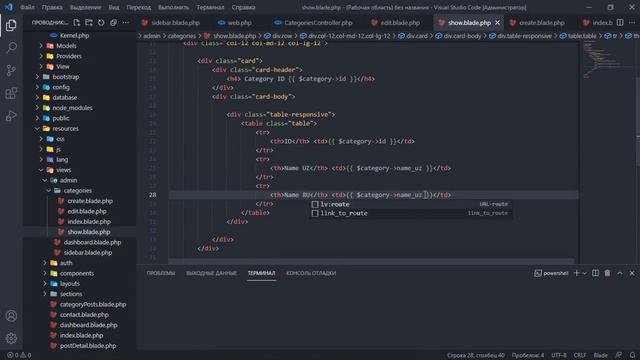Open editor more actions ellipsis
Screen dimensions: 640x360
(632, 23)
